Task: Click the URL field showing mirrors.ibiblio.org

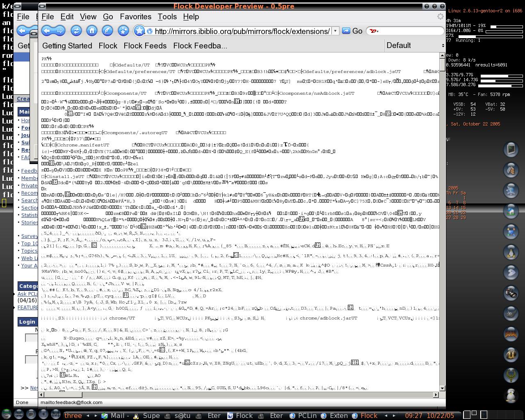Action: (242, 32)
